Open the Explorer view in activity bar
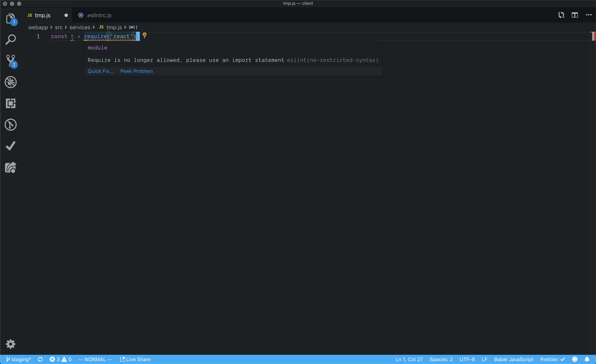The height and width of the screenshot is (364, 596). (10, 18)
